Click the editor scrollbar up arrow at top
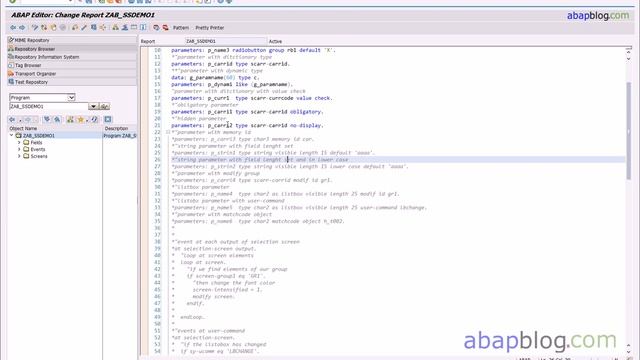640x360 pixels. tap(629, 51)
